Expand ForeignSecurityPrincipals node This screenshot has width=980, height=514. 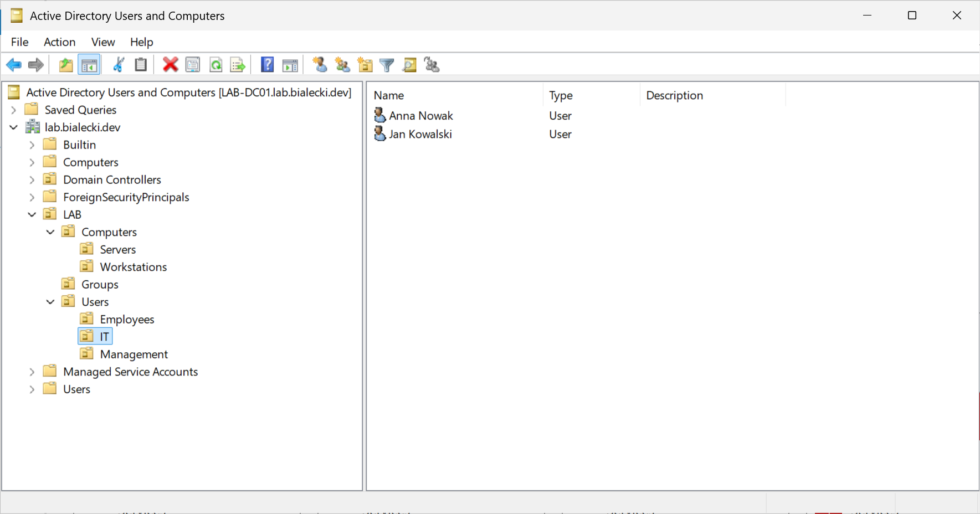(x=32, y=197)
